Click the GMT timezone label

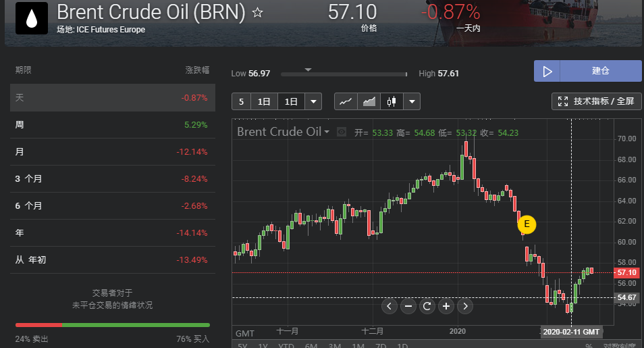point(244,333)
